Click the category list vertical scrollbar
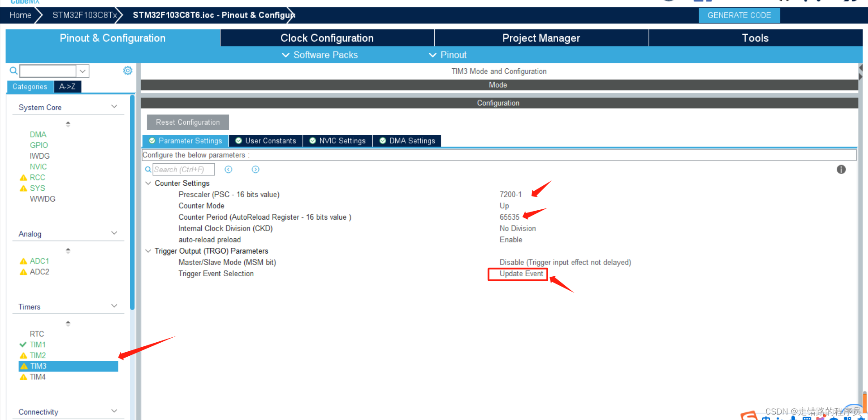 (132, 202)
